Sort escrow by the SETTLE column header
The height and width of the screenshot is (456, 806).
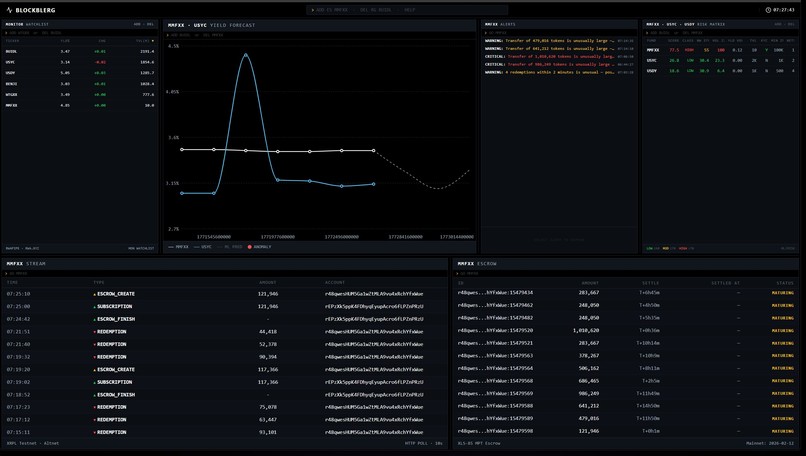[x=651, y=283]
